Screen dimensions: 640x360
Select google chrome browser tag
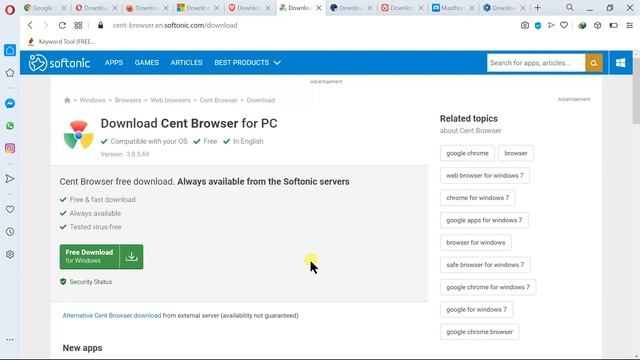coord(480,332)
